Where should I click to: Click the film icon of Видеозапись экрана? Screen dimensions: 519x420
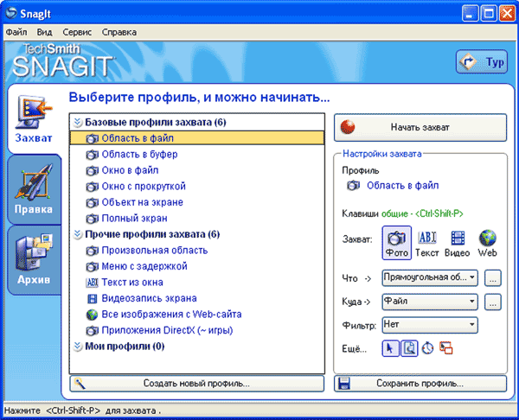tap(92, 299)
